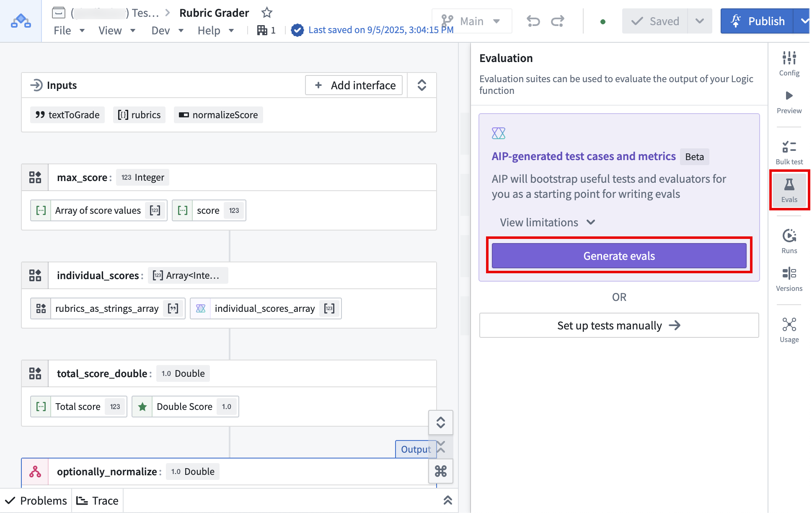Click the Output block label

pyautogui.click(x=416, y=448)
